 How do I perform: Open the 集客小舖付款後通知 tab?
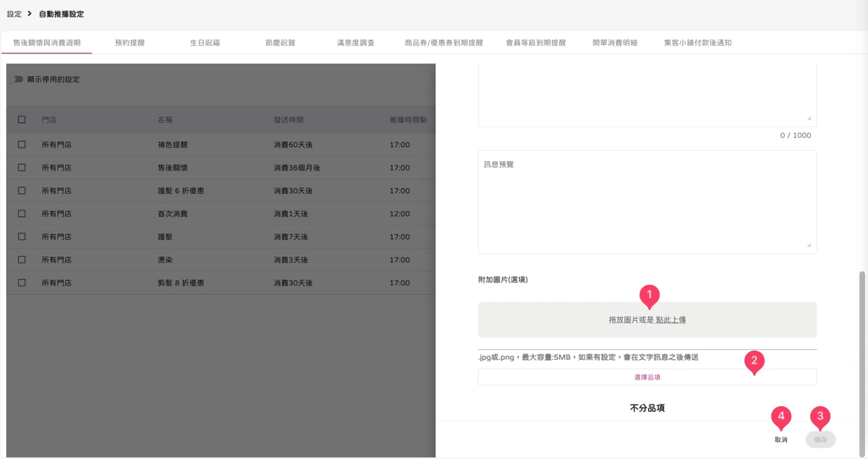pos(698,43)
